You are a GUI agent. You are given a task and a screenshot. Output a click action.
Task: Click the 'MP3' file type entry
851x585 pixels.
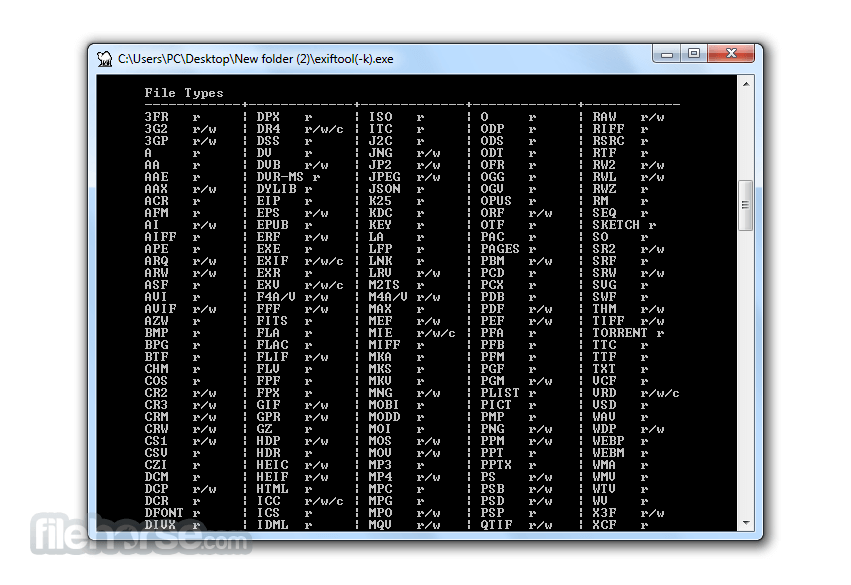[380, 465]
